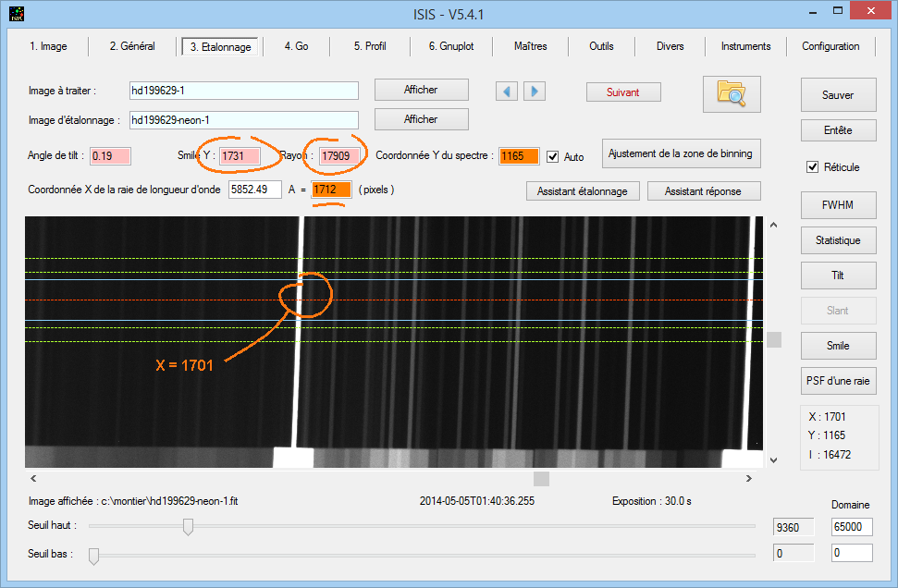Image resolution: width=898 pixels, height=588 pixels.
Task: Click the Domaine lower field 0
Action: 852,553
